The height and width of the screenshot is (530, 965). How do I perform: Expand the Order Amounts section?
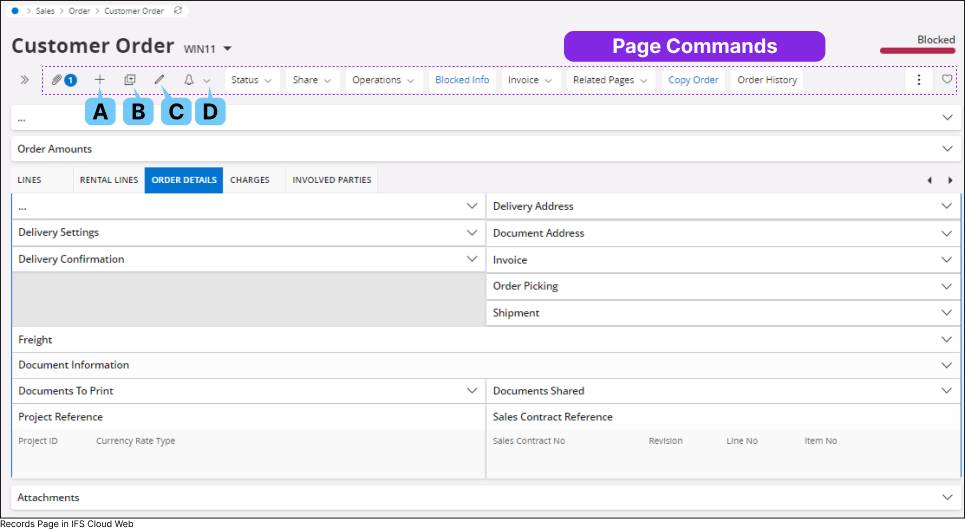(947, 149)
